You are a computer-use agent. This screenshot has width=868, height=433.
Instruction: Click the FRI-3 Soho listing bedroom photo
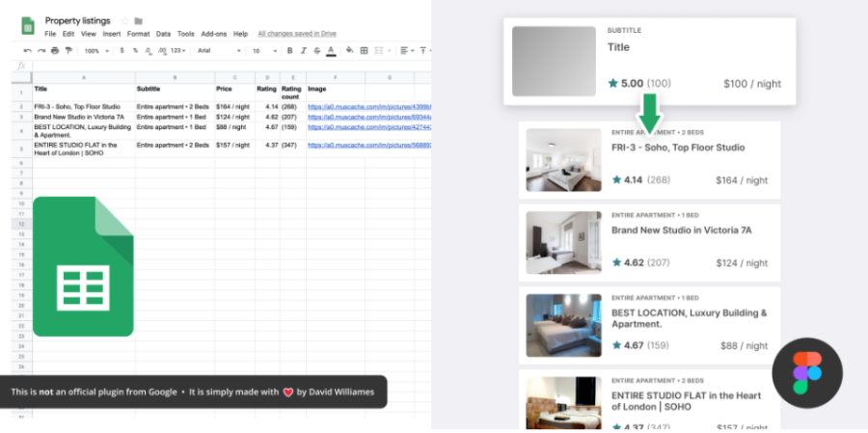point(563,160)
